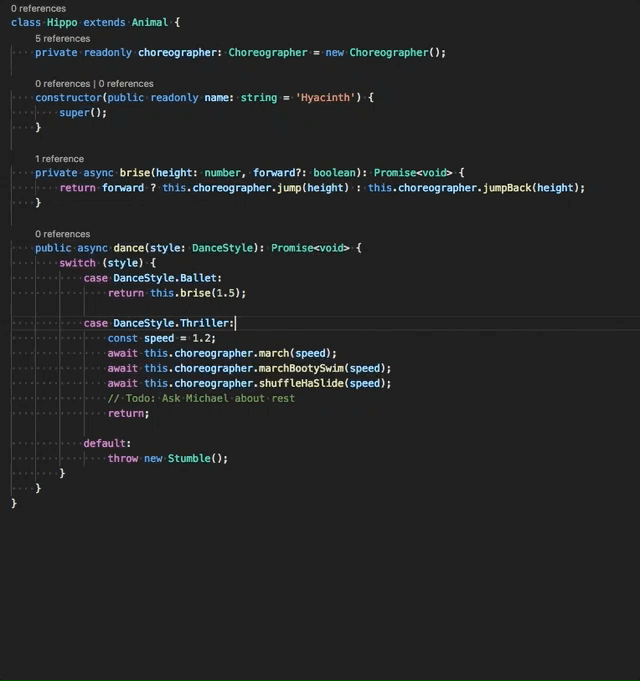Click the "5 references" CodeLens above choreographer
Image resolution: width=640 pixels, height=681 pixels.
click(62, 39)
